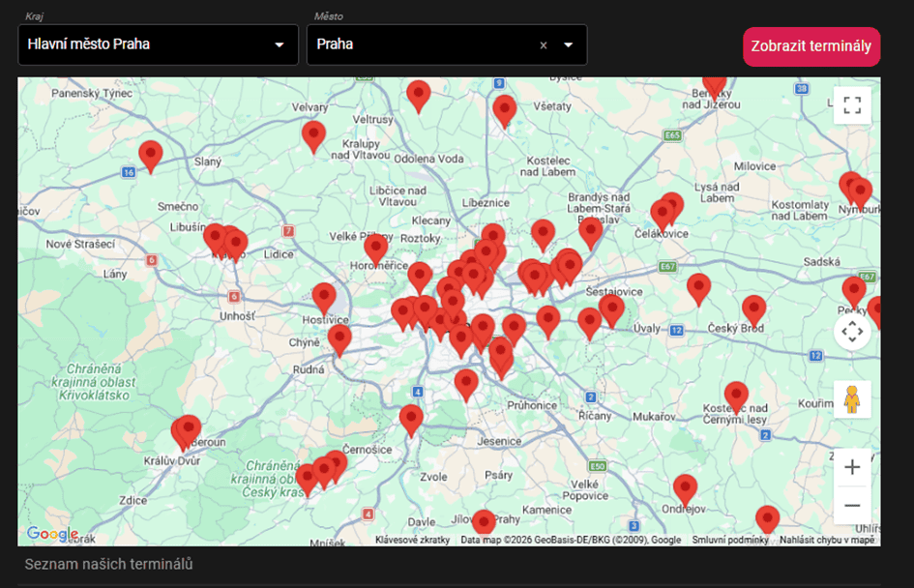Image resolution: width=914 pixels, height=588 pixels.
Task: Select the marker north of Černošice
Action: click(411, 421)
